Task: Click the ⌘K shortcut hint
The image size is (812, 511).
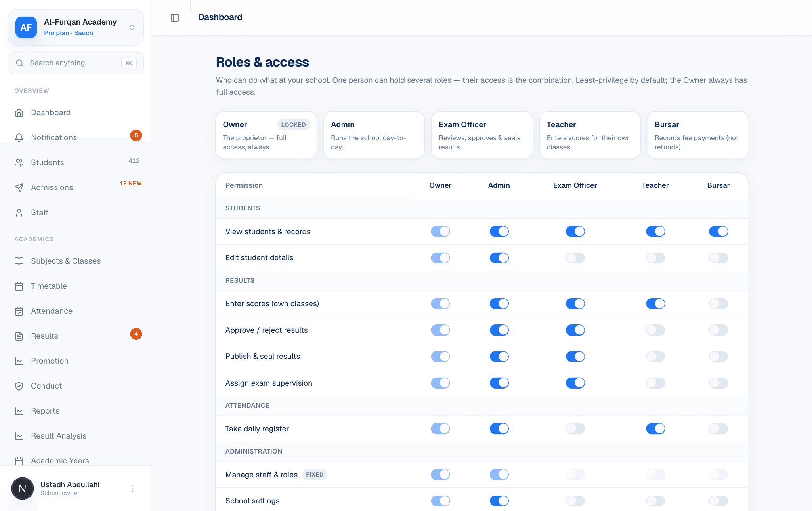Action: [129, 63]
